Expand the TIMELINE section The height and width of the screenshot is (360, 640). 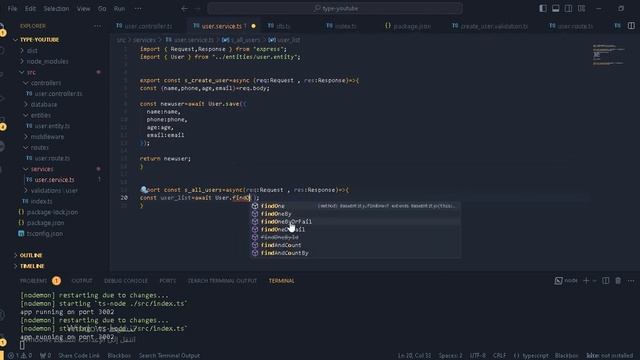point(32,266)
